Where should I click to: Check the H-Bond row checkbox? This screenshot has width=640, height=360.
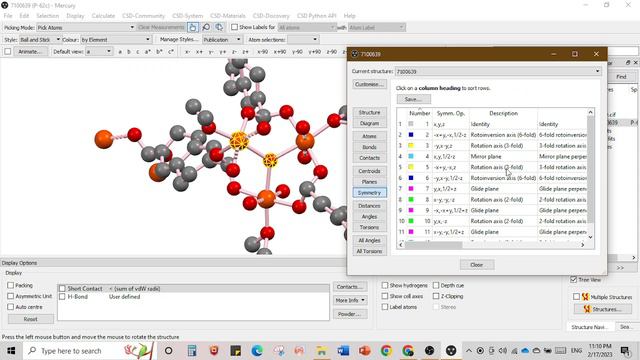(62, 297)
